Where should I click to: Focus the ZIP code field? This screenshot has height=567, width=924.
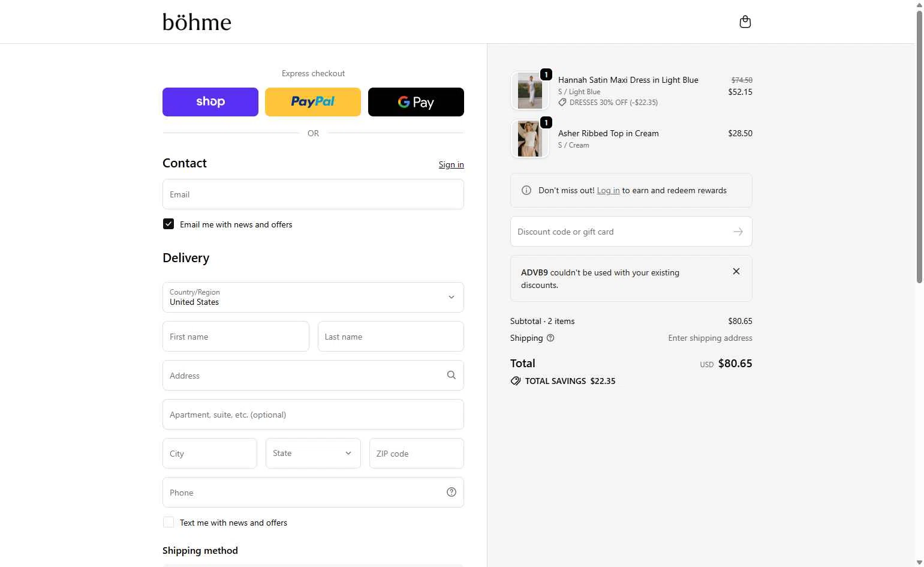417,454
